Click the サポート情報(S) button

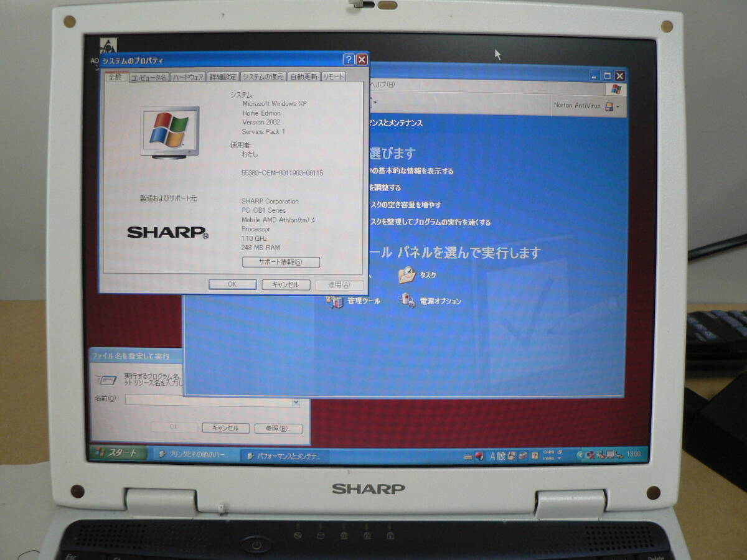tap(281, 263)
